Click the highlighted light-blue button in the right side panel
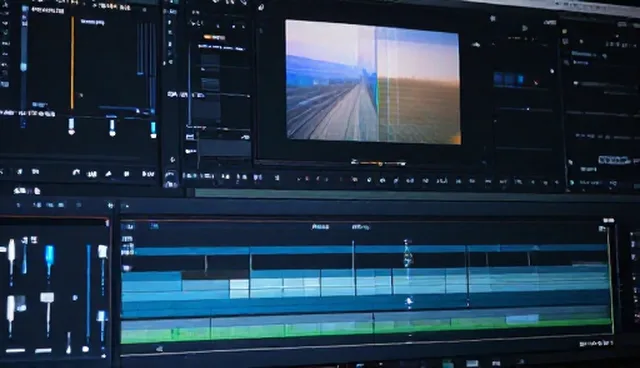Image resolution: width=640 pixels, height=368 pixels. (x=613, y=160)
